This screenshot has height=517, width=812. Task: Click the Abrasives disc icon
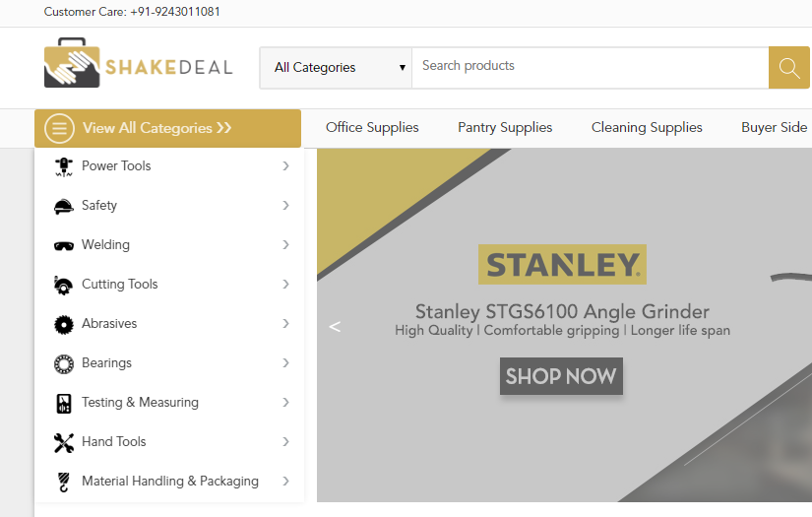point(64,324)
